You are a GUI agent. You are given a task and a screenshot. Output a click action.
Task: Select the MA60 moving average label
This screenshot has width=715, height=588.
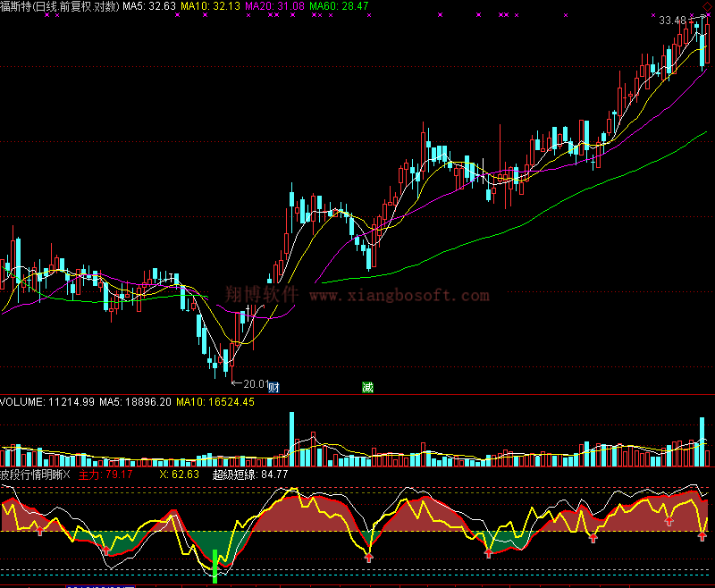tap(339, 6)
